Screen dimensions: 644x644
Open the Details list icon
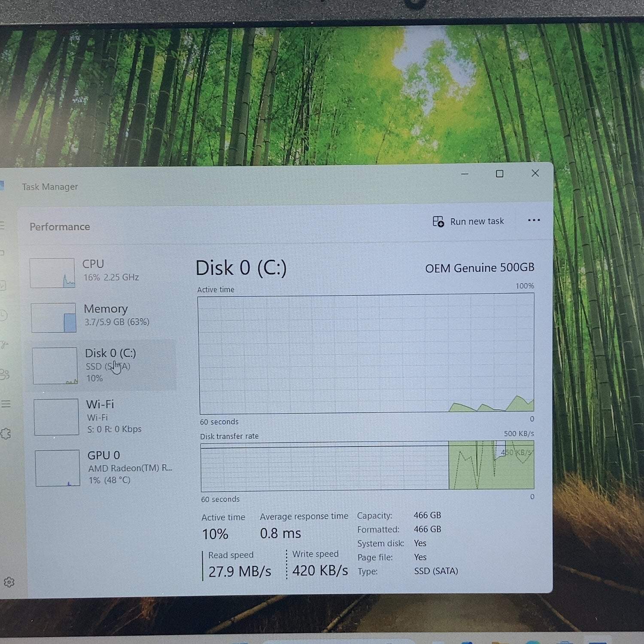(6, 404)
